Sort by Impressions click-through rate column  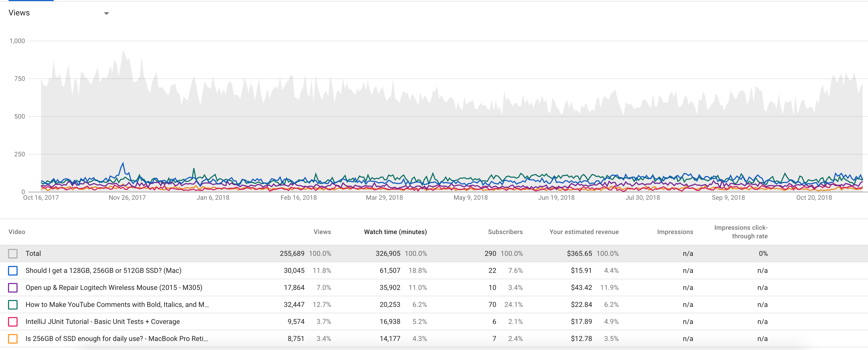point(741,232)
